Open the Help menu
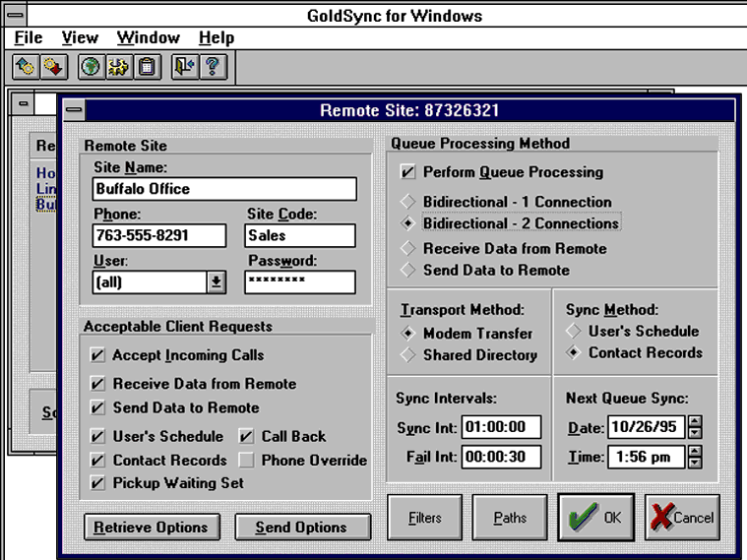 217,37
